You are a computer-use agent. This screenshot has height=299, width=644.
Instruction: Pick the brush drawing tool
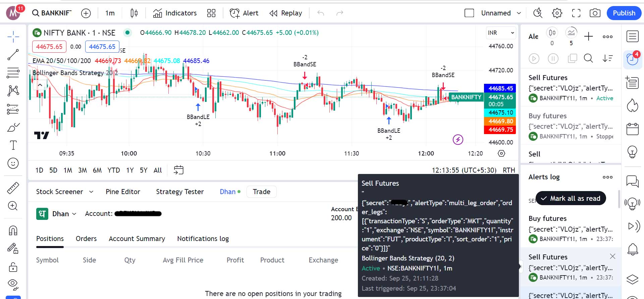click(x=13, y=127)
